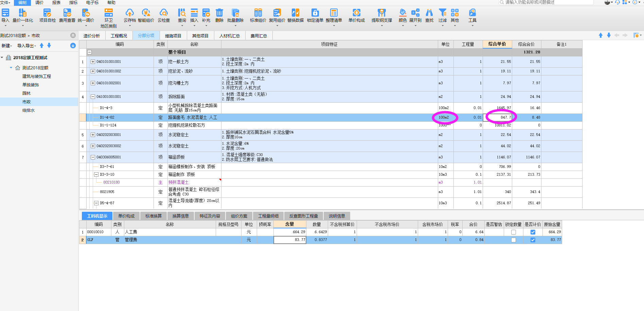
Task: Click the 综合单价 cell showing 847.7
Action: point(497,118)
